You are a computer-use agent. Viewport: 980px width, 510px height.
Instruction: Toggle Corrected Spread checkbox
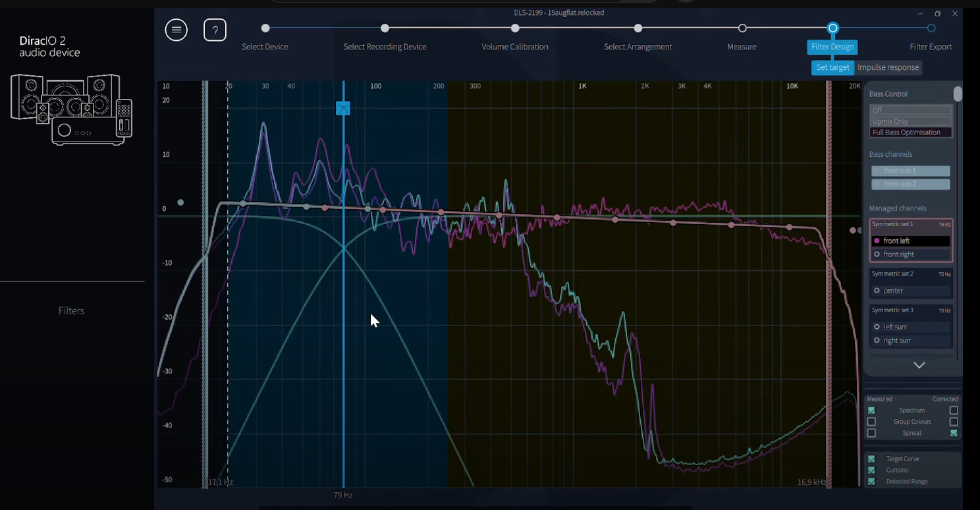pyautogui.click(x=954, y=433)
